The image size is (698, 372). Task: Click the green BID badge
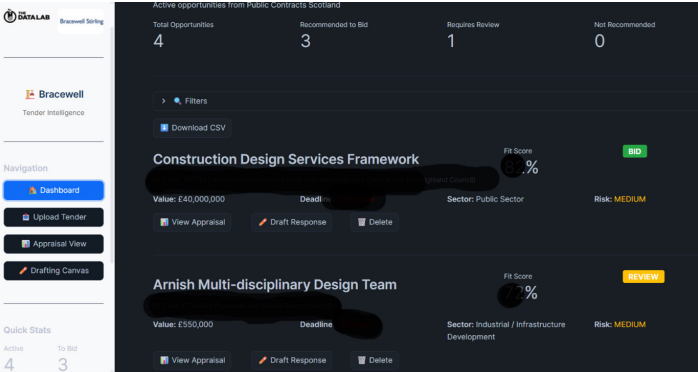634,151
